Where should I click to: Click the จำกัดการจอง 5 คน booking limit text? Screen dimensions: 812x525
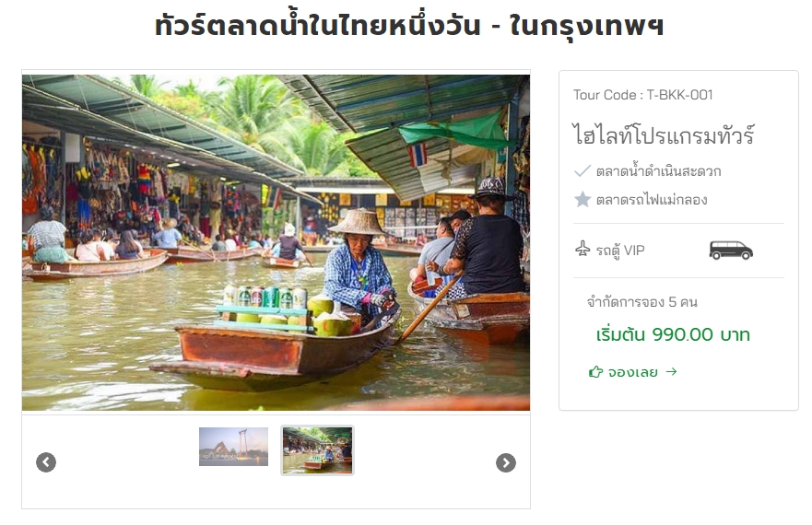click(x=642, y=302)
